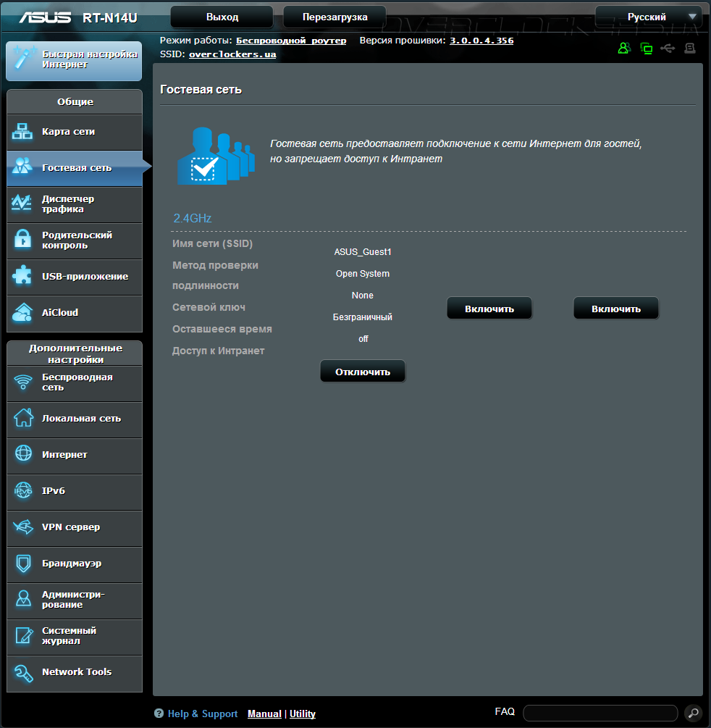This screenshot has width=711, height=728.
Task: Click the quick setup magic wand icon
Action: coord(25,58)
